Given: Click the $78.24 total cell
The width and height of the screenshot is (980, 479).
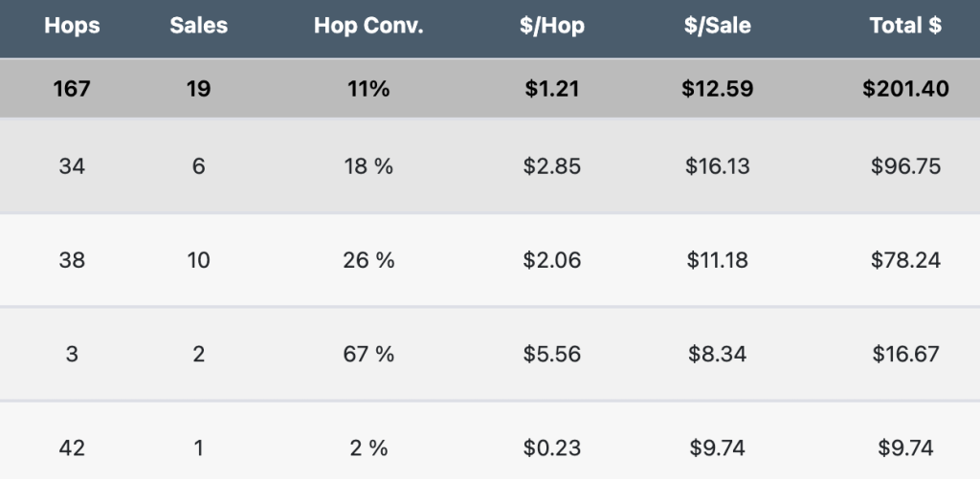Looking at the screenshot, I should (x=905, y=260).
